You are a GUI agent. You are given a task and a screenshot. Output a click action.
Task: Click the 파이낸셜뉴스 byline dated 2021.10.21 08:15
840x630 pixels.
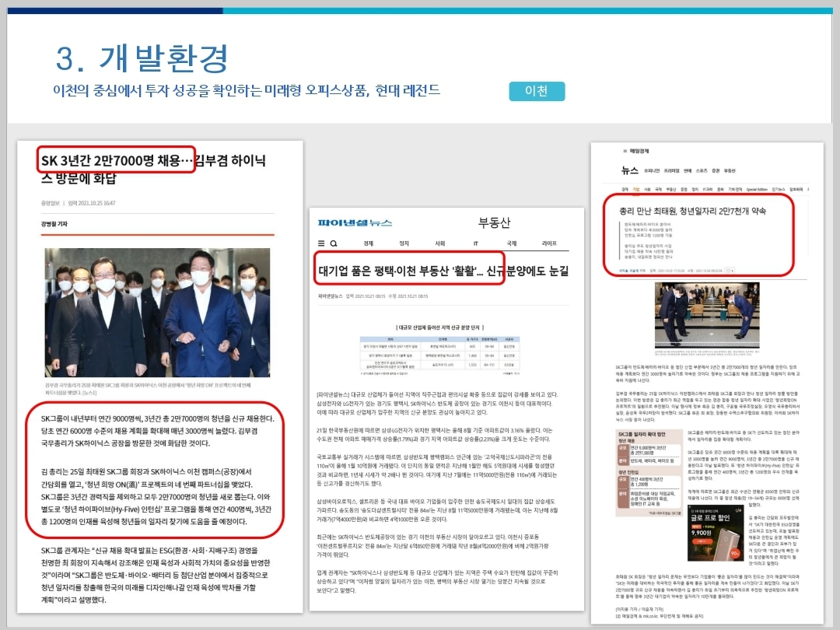coord(373,296)
